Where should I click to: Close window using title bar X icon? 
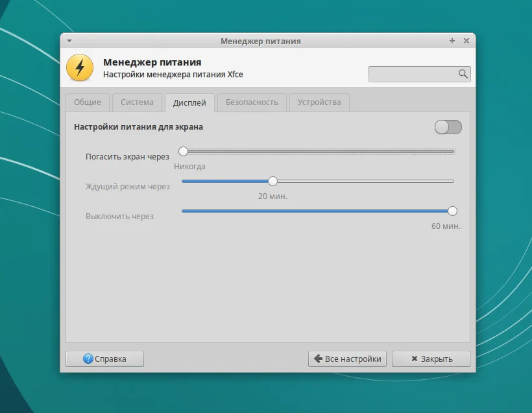coord(466,41)
